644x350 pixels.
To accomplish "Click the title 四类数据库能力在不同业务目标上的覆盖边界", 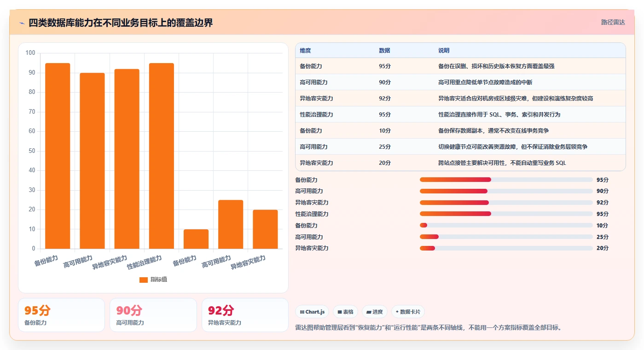I will click(x=121, y=23).
